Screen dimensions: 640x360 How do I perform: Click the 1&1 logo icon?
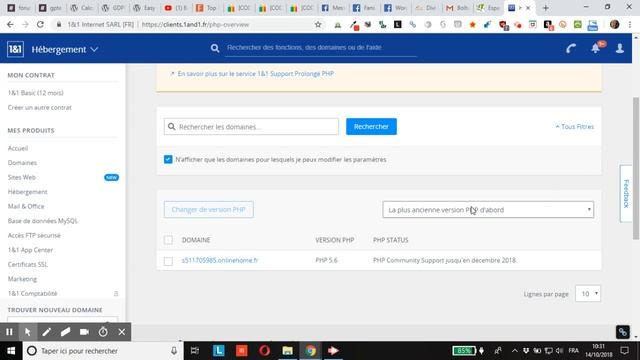15,49
